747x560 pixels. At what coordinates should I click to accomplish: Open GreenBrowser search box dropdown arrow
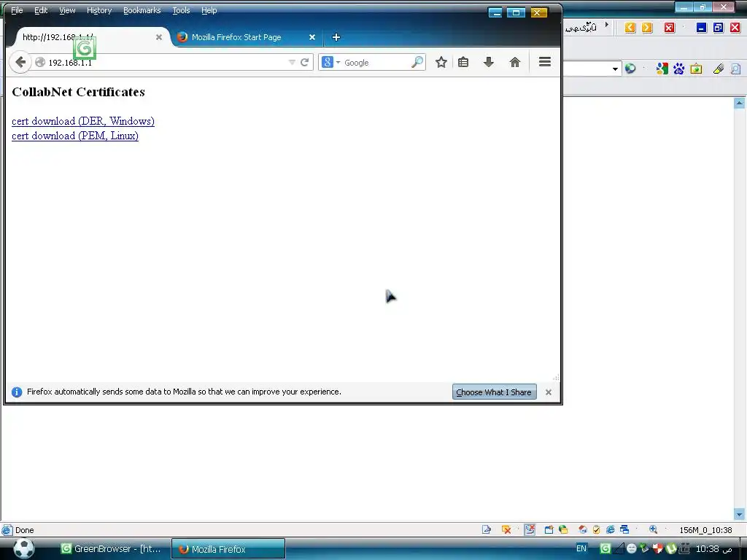pyautogui.click(x=615, y=69)
